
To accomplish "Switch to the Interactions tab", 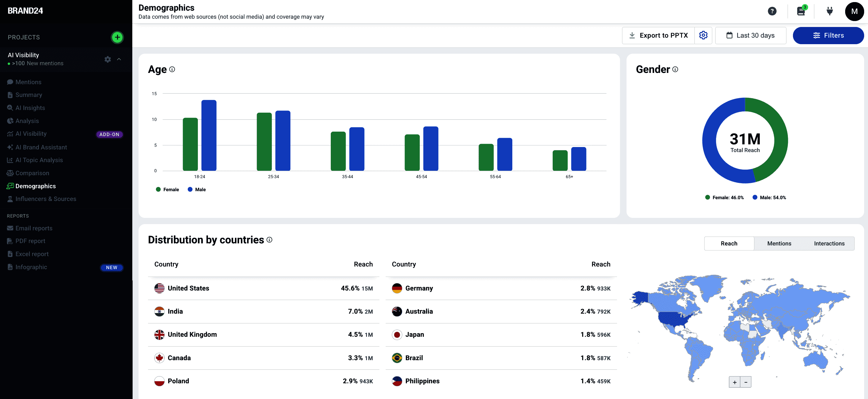I will pos(829,243).
